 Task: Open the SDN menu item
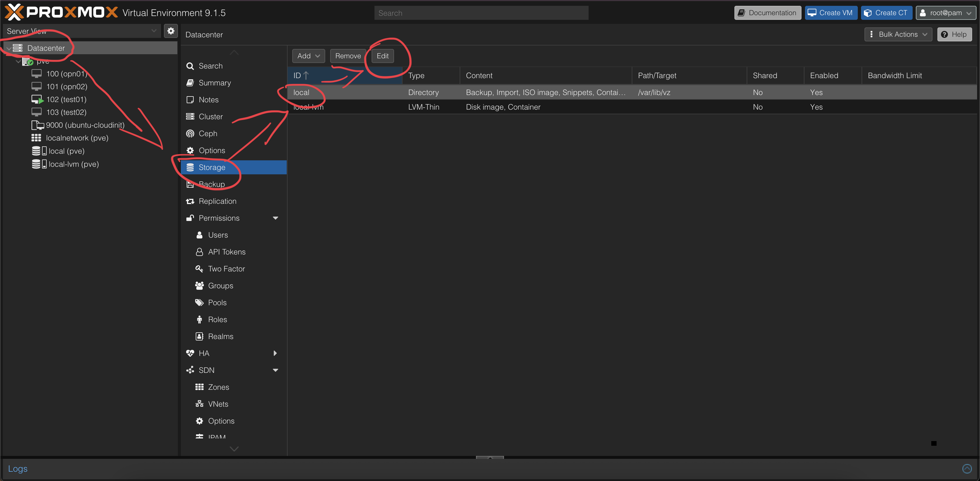click(234, 370)
